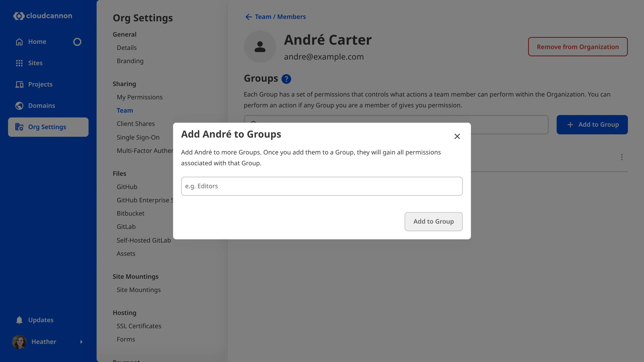Image resolution: width=644 pixels, height=362 pixels.
Task: Open the Single Sign-On settings page
Action: tap(138, 137)
